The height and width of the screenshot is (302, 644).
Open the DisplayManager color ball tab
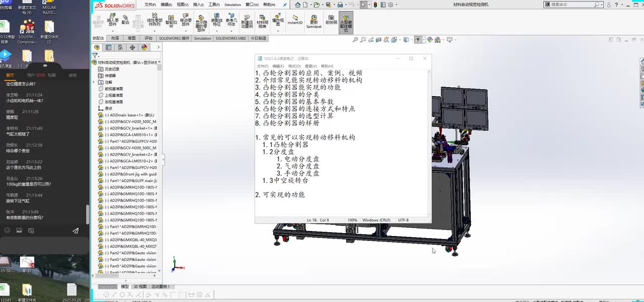[144, 47]
